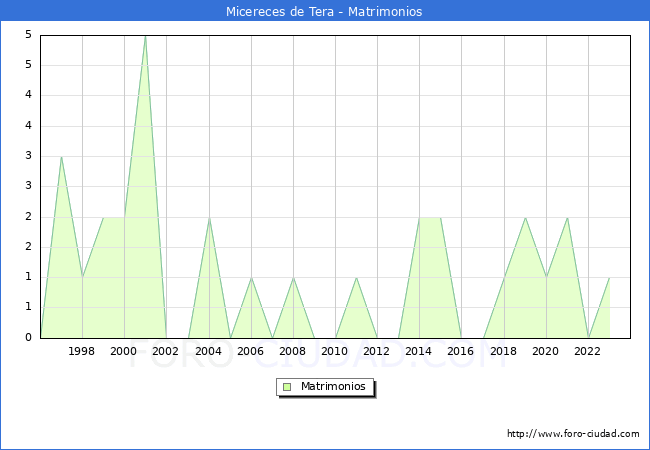The width and height of the screenshot is (650, 450).
Task: Open the foro-ciudad.com URL link
Action: (573, 434)
